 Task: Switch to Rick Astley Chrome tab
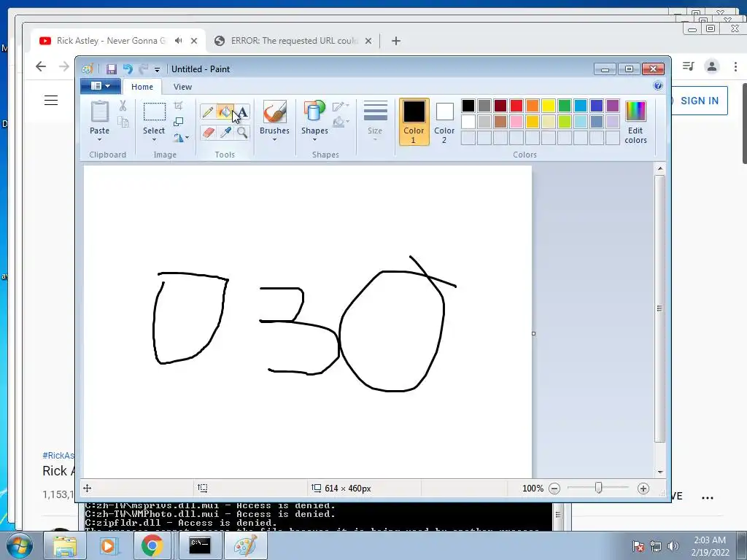(x=111, y=41)
